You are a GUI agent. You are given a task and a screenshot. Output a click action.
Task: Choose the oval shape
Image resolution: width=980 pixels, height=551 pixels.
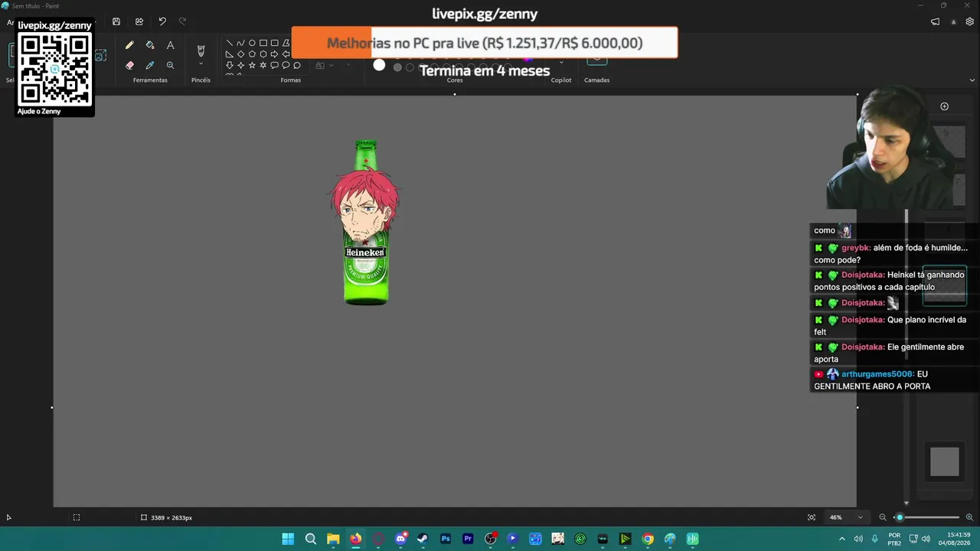[252, 43]
